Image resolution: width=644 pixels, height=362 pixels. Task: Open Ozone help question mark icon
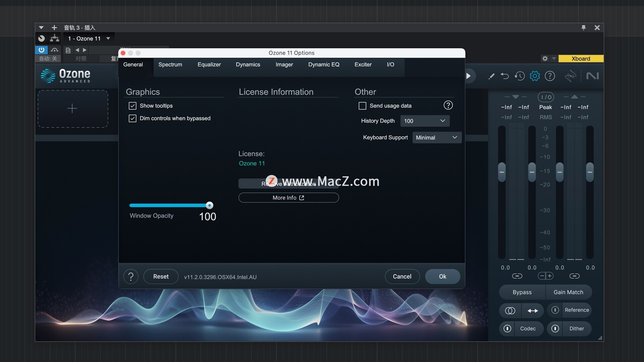550,76
